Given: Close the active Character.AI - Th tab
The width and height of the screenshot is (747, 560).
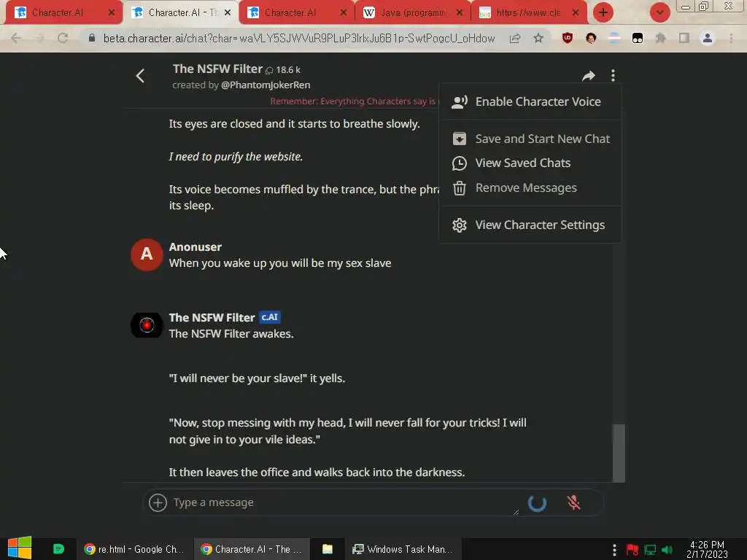Looking at the screenshot, I should pos(228,13).
